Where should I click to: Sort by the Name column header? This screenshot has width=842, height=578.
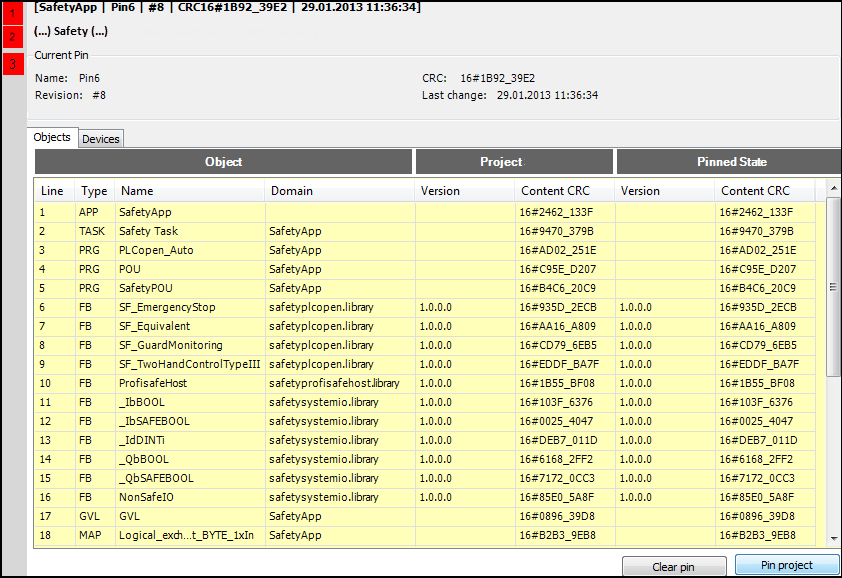coord(137,191)
